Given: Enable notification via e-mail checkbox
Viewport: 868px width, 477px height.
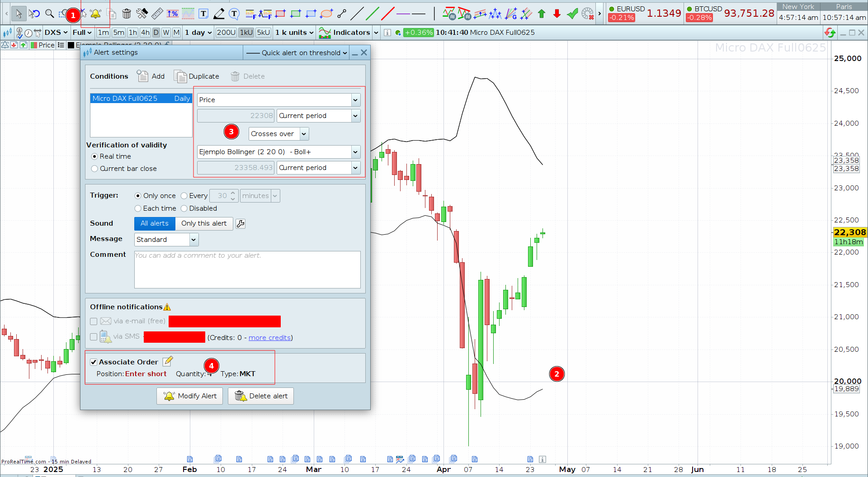Looking at the screenshot, I should click(94, 321).
